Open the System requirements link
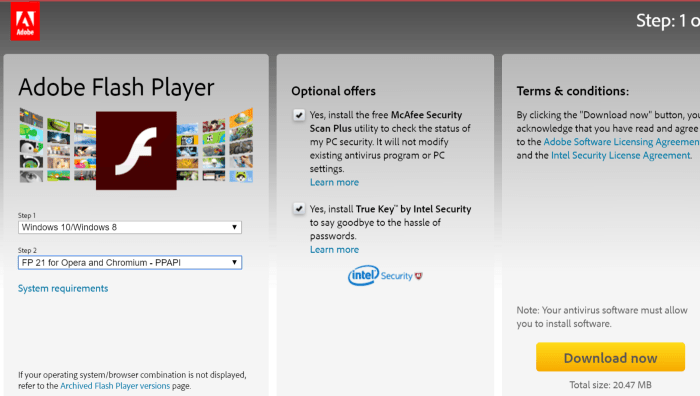 pos(63,288)
